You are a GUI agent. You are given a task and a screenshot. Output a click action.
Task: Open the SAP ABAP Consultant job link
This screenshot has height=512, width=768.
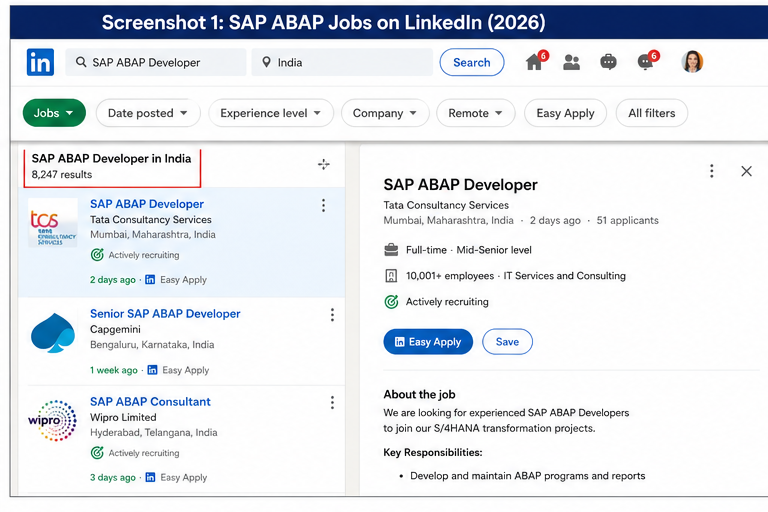[150, 402]
